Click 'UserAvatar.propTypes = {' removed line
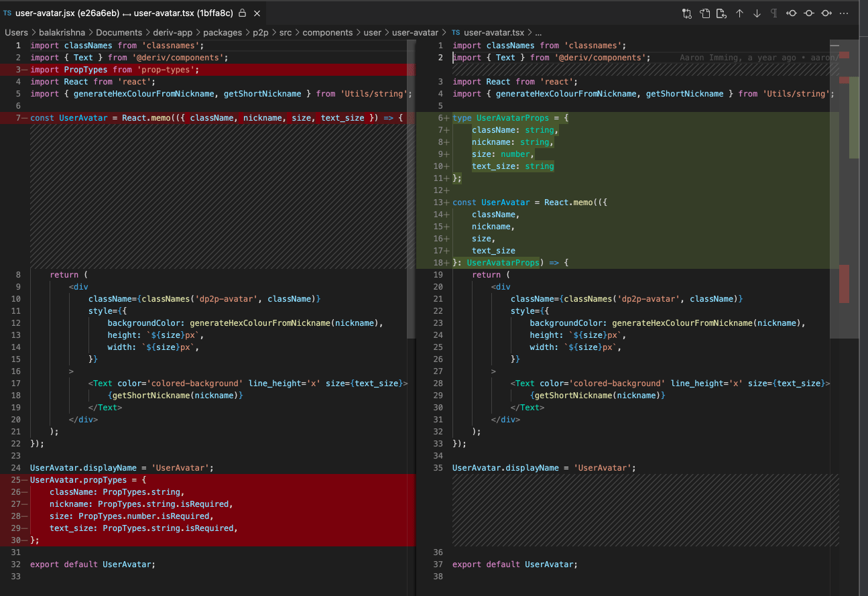Viewport: 868px width, 596px height. coord(88,480)
